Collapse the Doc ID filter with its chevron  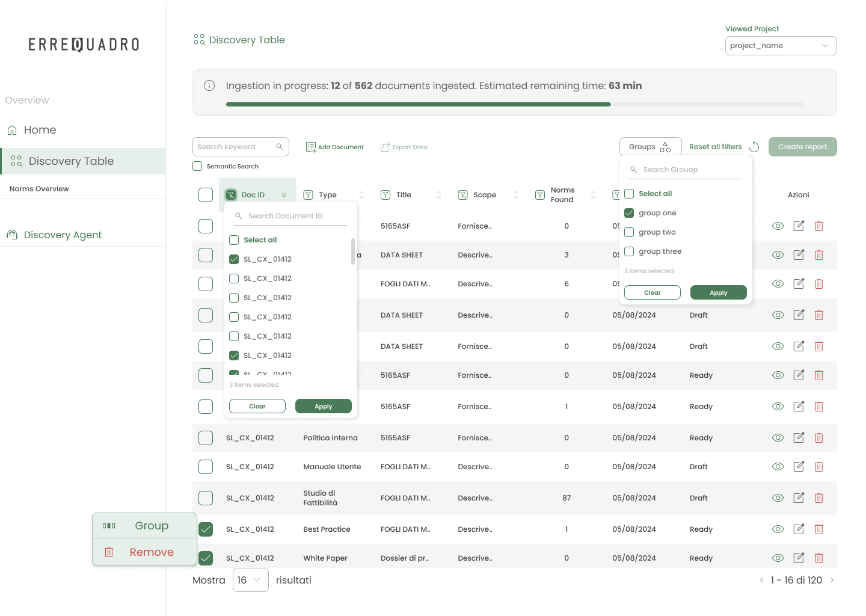click(x=284, y=194)
